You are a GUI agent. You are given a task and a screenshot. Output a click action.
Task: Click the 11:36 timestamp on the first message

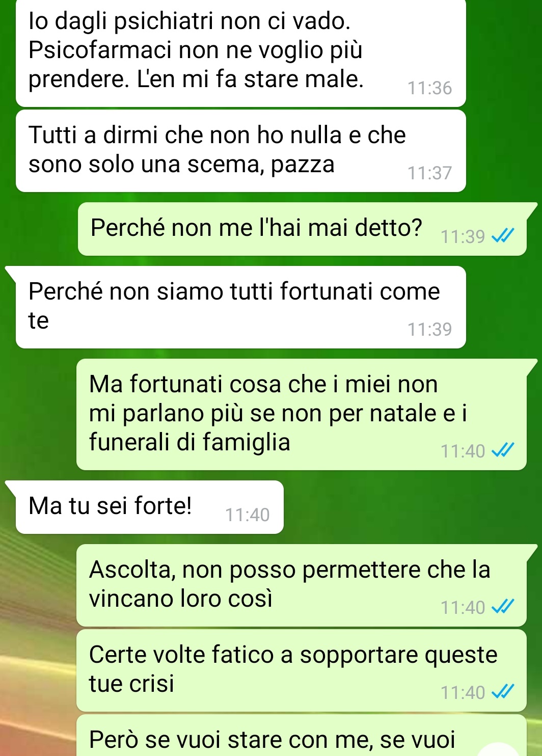click(429, 88)
